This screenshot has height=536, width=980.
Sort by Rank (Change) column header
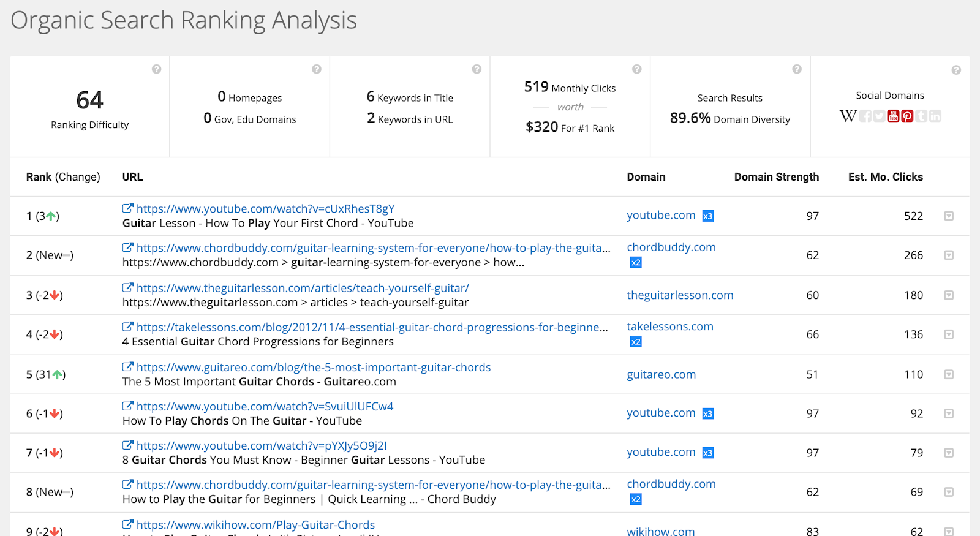[x=63, y=177]
